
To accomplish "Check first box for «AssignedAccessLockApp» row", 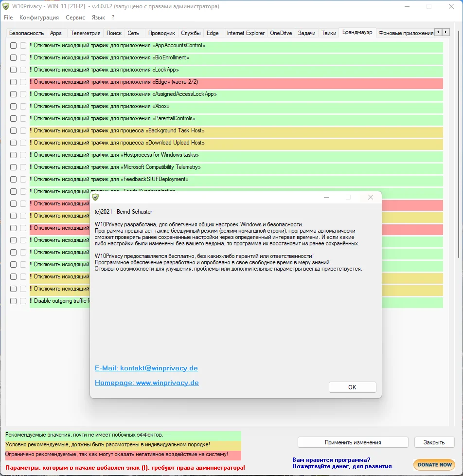I will [x=13, y=94].
